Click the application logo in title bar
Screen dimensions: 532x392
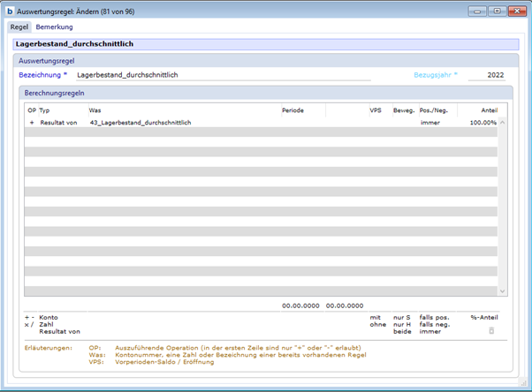pyautogui.click(x=9, y=11)
